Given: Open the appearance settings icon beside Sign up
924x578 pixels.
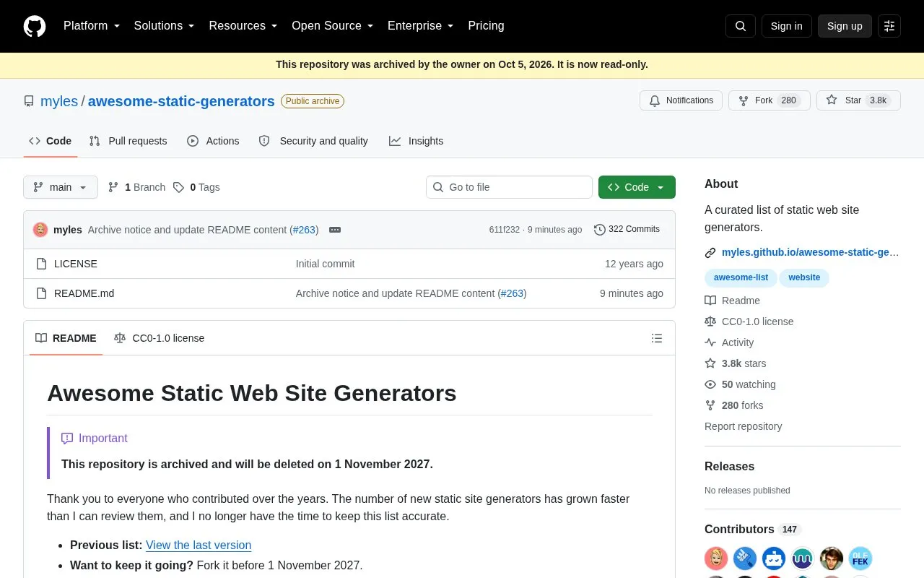Looking at the screenshot, I should 889,26.
